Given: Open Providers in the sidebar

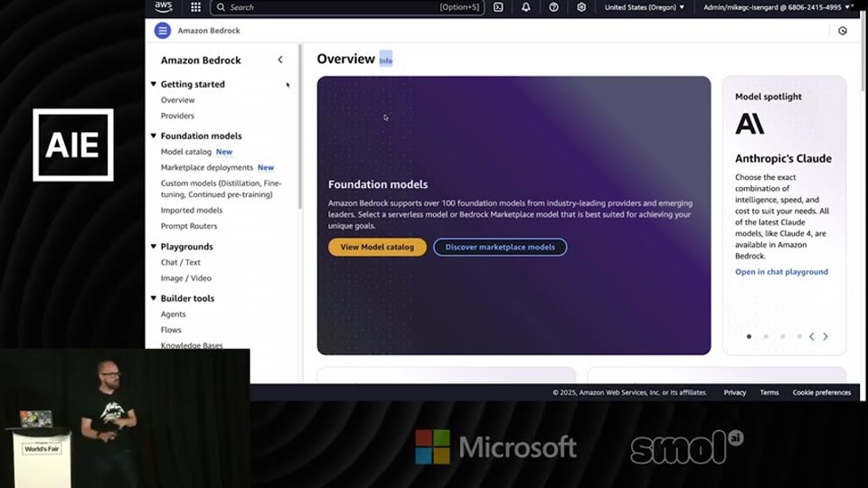Looking at the screenshot, I should (177, 116).
